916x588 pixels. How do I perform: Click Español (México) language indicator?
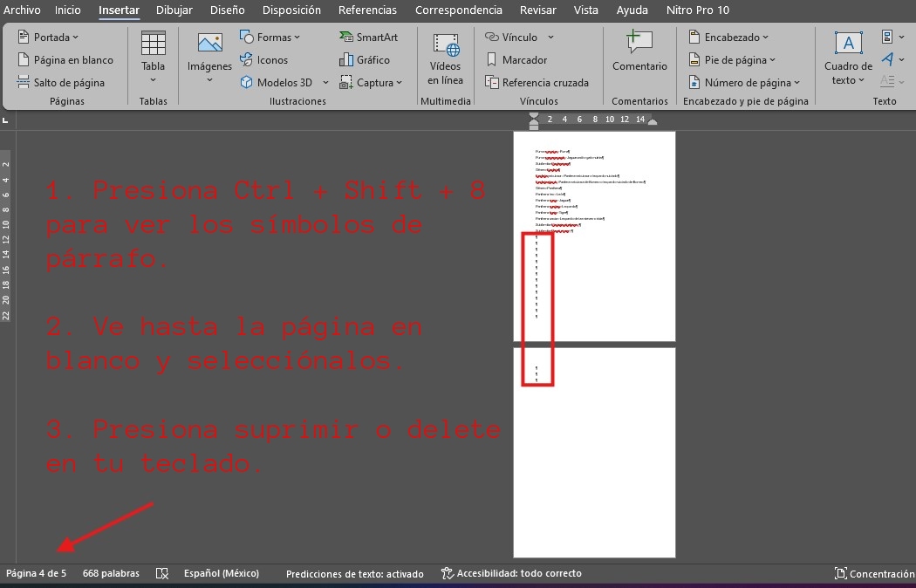222,573
